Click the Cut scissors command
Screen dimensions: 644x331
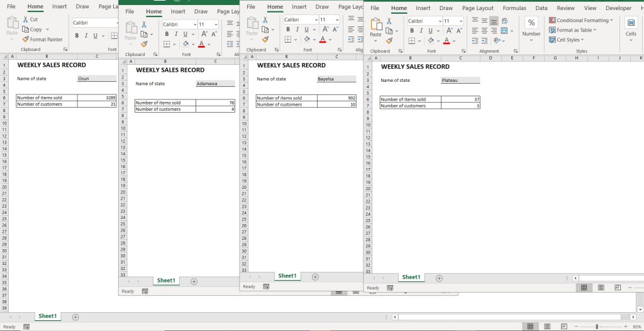click(30, 20)
